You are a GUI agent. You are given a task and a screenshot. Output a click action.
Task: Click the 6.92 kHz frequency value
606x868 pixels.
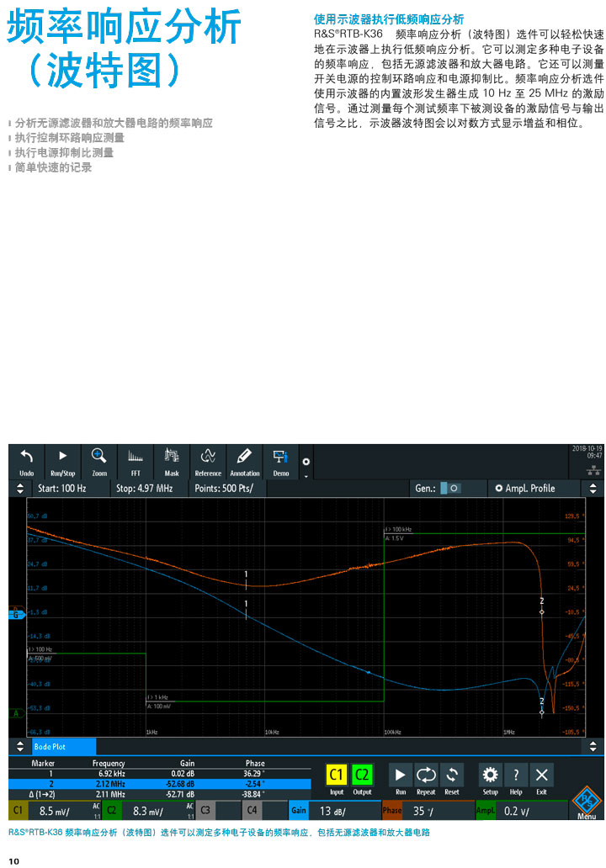pos(112,774)
